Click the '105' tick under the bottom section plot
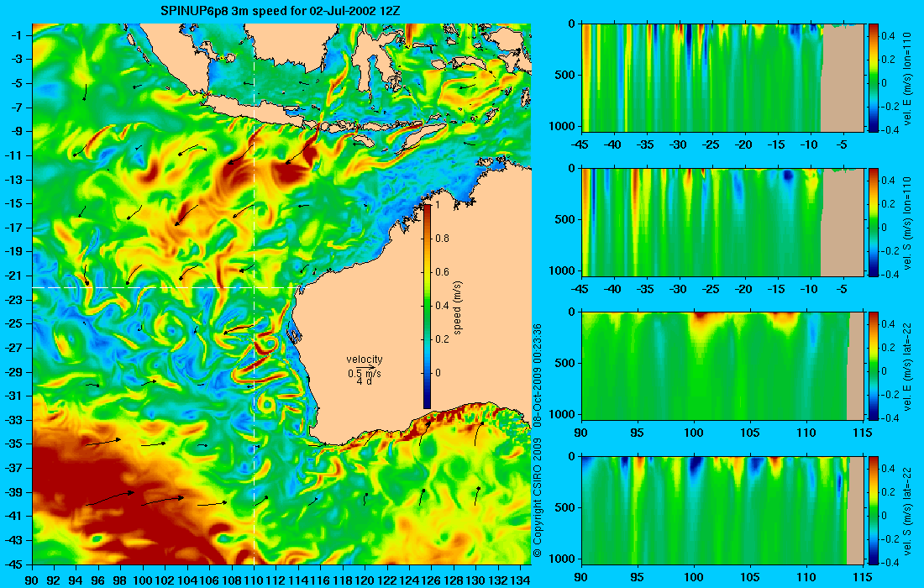 click(750, 577)
